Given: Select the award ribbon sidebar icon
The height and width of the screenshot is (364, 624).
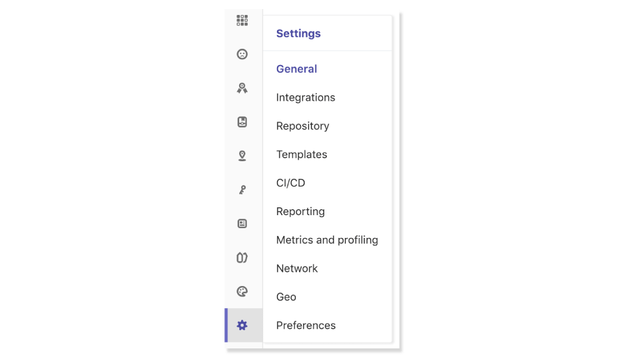Looking at the screenshot, I should coord(242,88).
